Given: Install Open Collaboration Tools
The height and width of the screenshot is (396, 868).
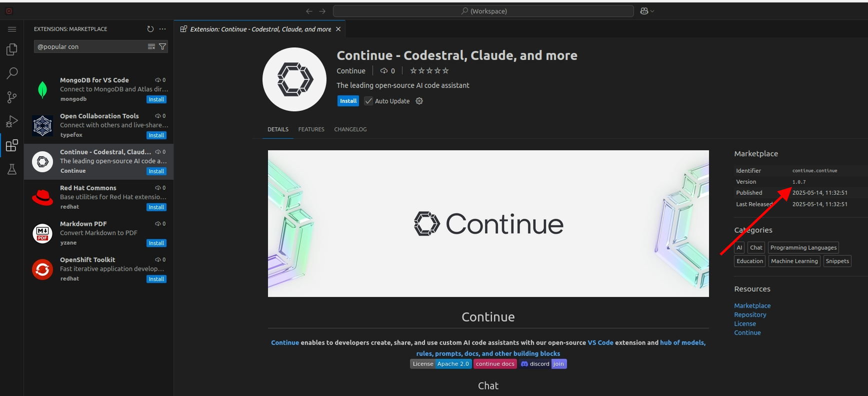Looking at the screenshot, I should click(156, 135).
